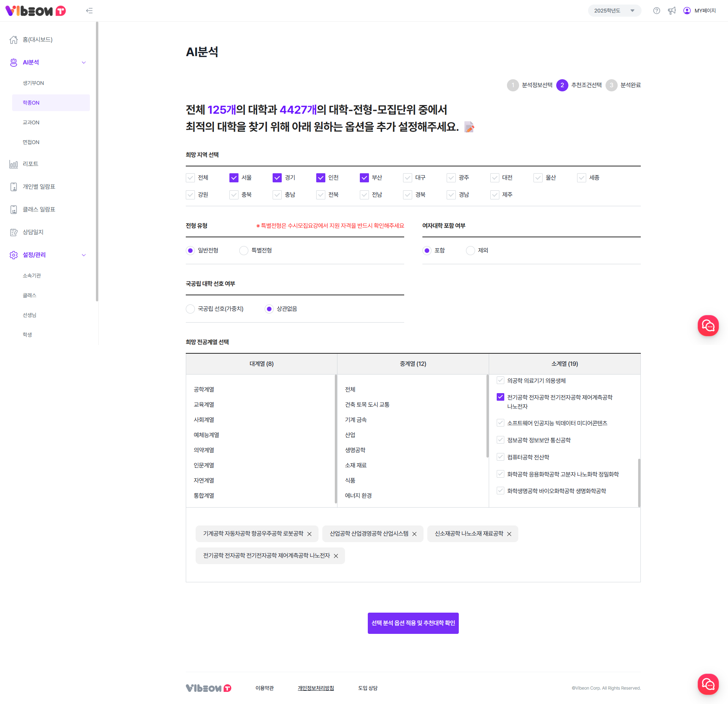Remove the 신소재공학 나노소재 재료공학 tag
The width and height of the screenshot is (728, 704).
coord(509,534)
